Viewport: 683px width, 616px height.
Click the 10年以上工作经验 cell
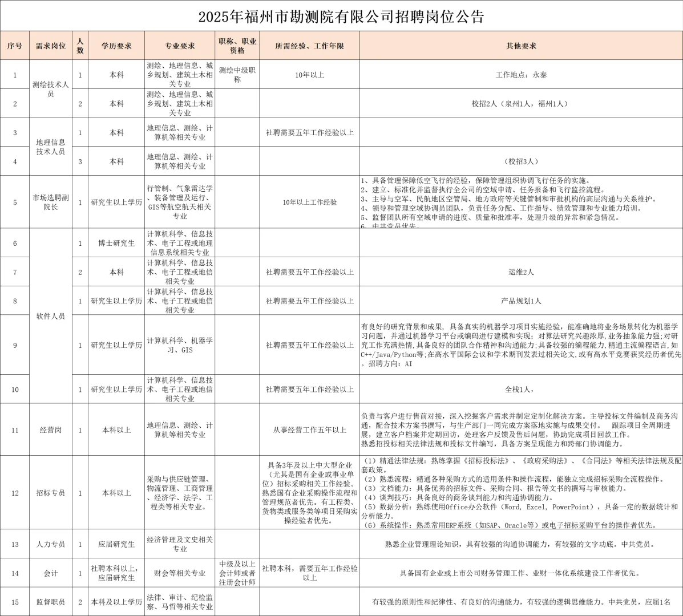tap(310, 202)
